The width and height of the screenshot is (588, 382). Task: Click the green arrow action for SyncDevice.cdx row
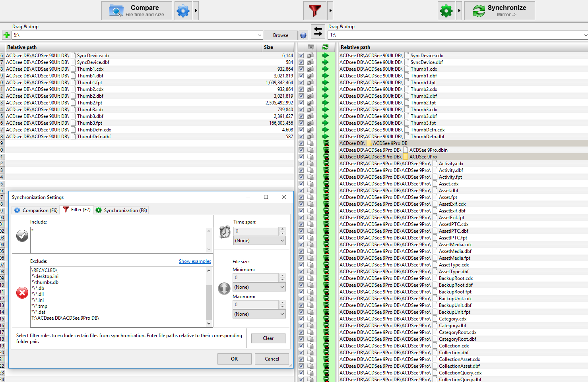[326, 56]
